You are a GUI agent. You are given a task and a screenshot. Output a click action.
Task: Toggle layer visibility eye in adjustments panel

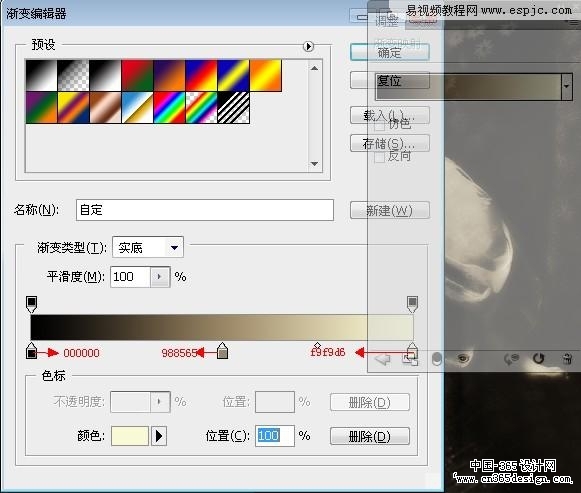point(463,358)
